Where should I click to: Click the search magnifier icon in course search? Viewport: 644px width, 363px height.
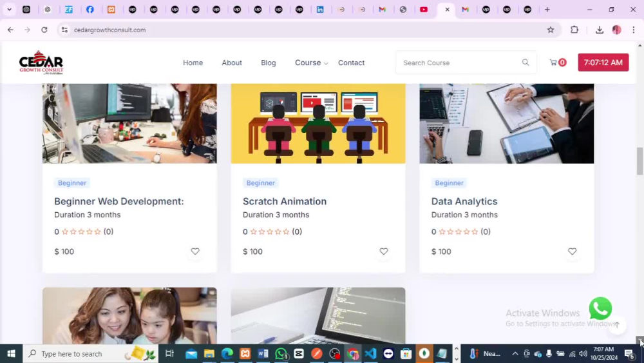(526, 63)
